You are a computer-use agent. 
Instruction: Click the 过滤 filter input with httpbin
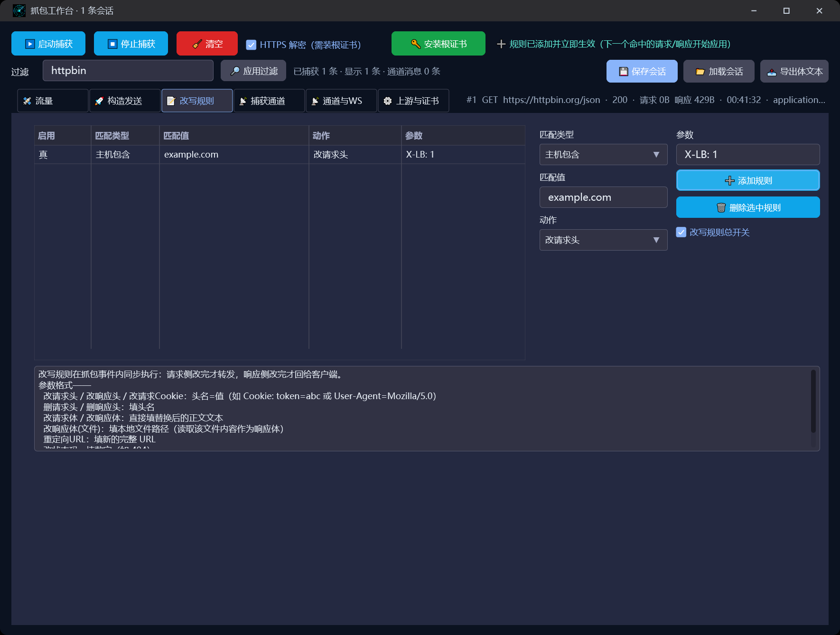pos(128,71)
